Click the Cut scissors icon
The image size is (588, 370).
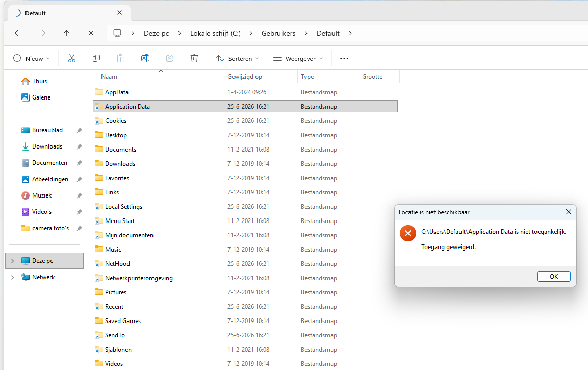pos(71,59)
